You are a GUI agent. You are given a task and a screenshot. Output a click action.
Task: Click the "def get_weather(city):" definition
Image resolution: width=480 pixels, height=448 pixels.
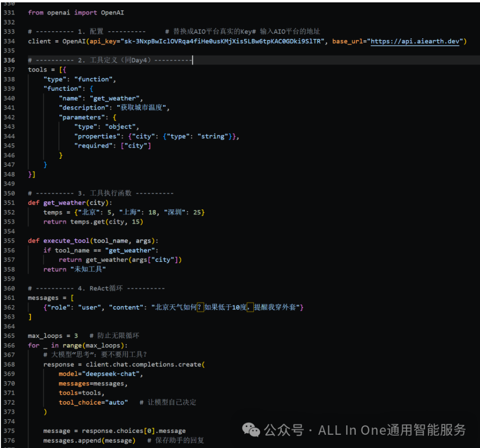coord(70,203)
